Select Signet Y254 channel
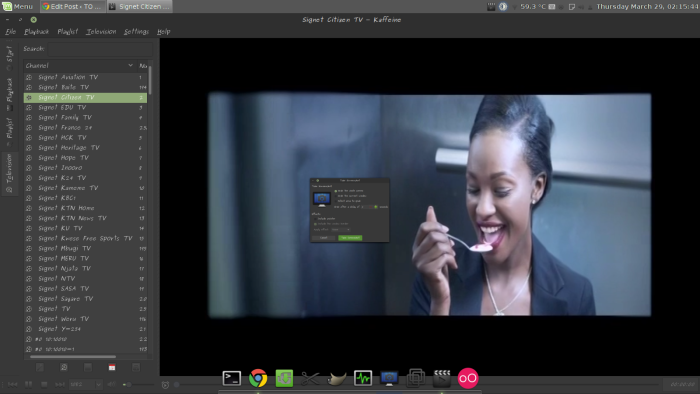Viewport: 700px width, 394px height. pos(85,329)
